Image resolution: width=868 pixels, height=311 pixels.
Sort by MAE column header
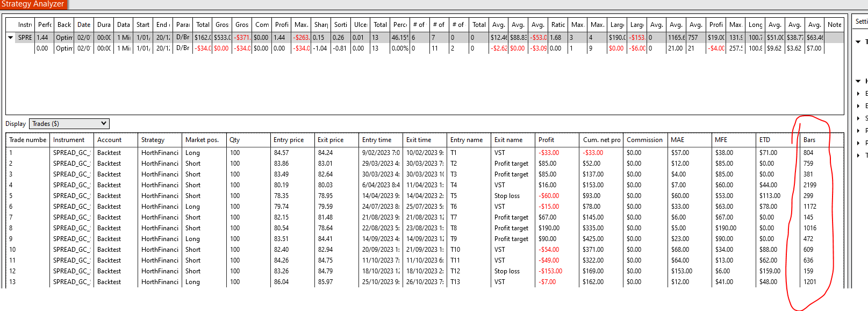[690, 140]
